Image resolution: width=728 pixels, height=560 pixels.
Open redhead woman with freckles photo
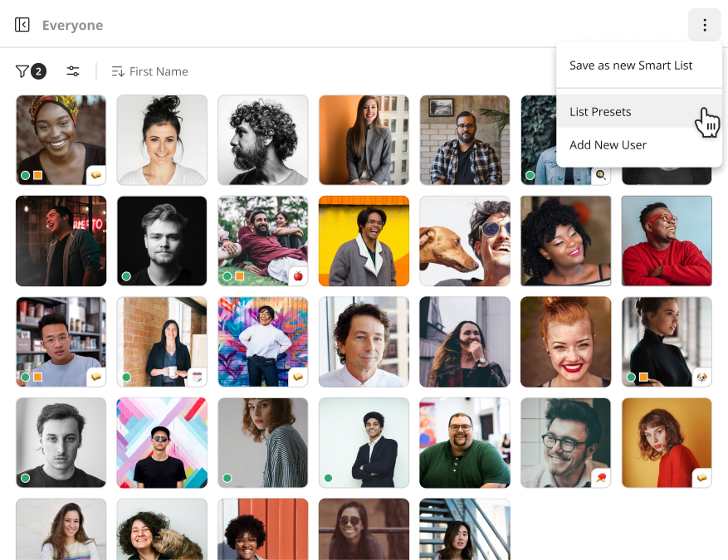click(566, 342)
